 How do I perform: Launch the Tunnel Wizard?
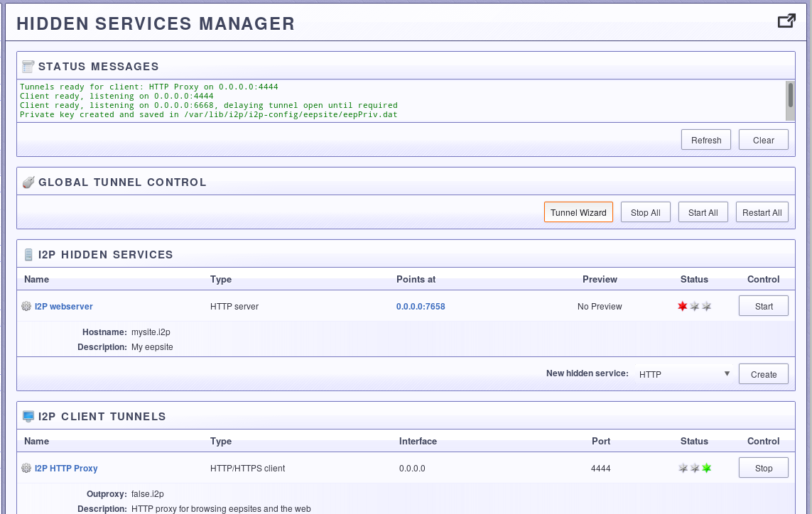coord(578,213)
